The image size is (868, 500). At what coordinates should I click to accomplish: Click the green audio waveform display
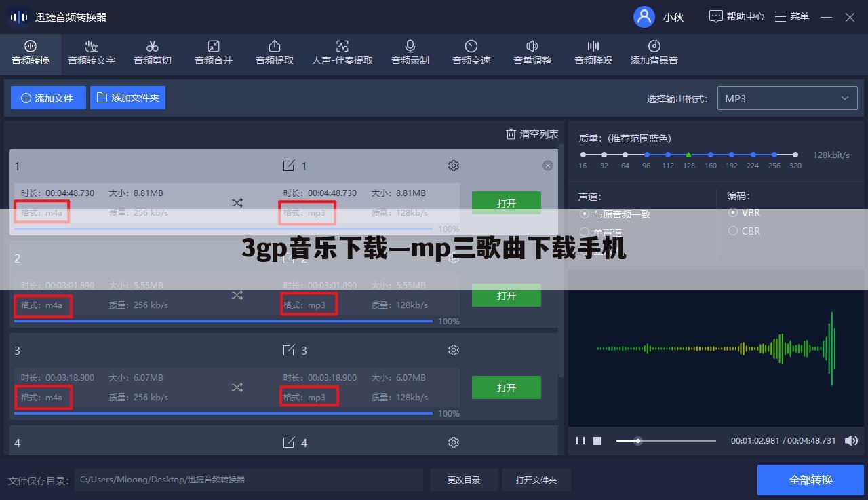click(716, 348)
